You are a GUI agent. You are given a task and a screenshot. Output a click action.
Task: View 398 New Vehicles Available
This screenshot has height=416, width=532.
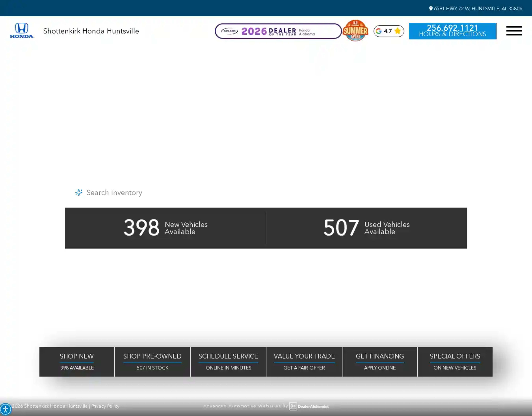coord(165,228)
